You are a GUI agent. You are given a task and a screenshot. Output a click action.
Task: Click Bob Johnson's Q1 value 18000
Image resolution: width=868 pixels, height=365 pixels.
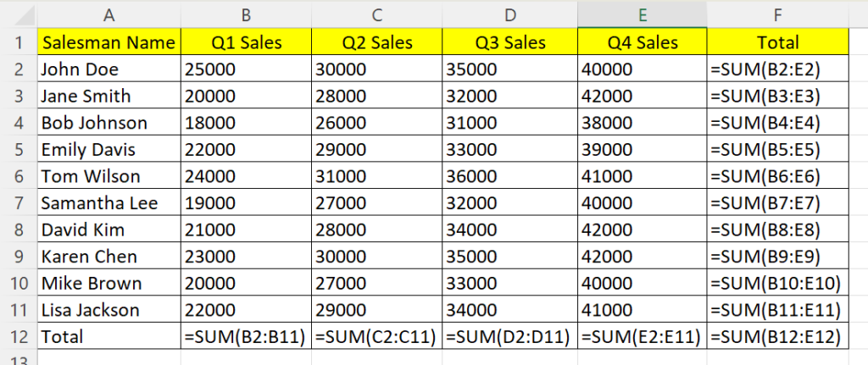[246, 123]
